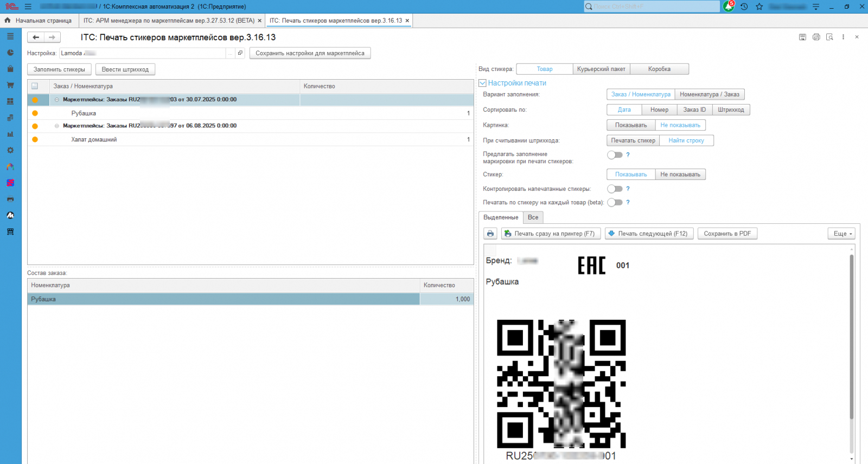868x464 pixels.
Task: Open the store stand section in sidebar
Action: click(x=10, y=231)
